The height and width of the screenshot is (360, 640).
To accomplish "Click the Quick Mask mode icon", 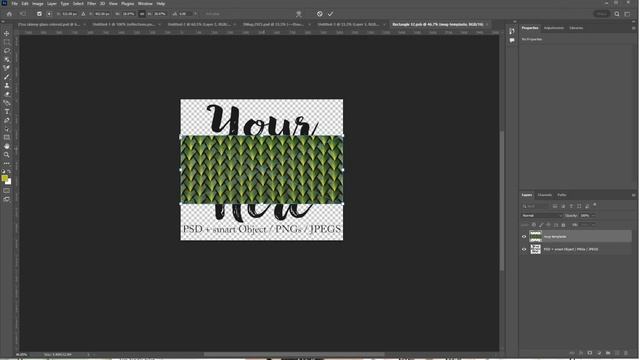I will (7, 191).
